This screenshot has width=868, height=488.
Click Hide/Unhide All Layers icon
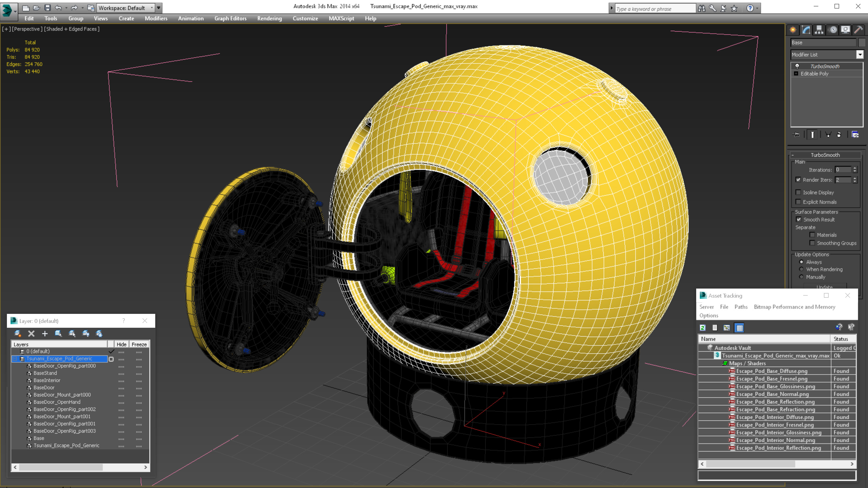click(86, 333)
